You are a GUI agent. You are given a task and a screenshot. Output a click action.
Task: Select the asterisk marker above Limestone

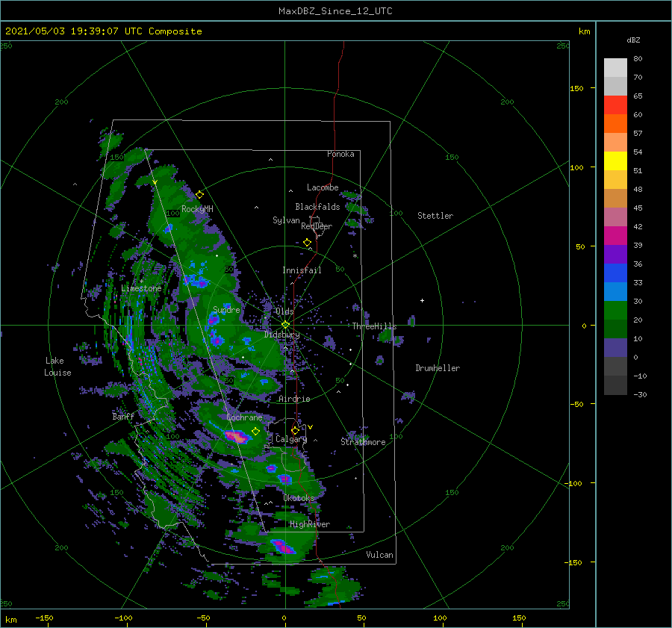pos(141,282)
